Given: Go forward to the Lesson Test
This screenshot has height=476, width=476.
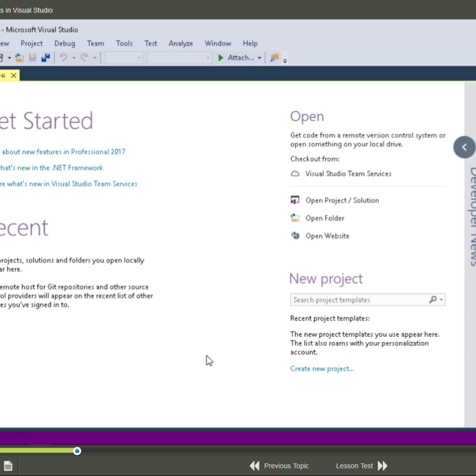Looking at the screenshot, I should click(362, 466).
